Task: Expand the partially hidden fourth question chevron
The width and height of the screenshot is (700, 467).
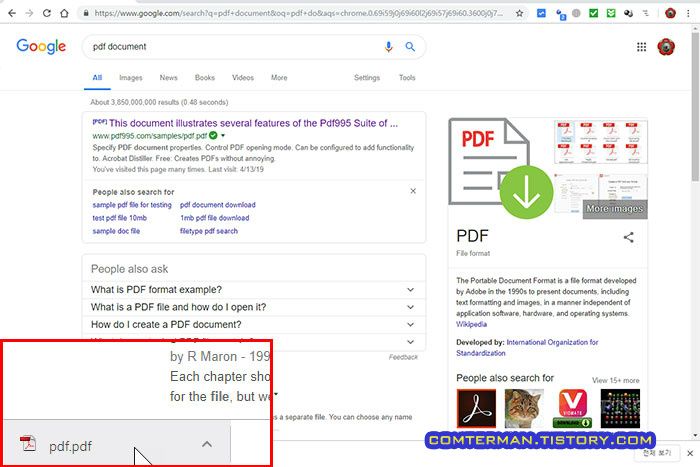Action: click(x=410, y=342)
